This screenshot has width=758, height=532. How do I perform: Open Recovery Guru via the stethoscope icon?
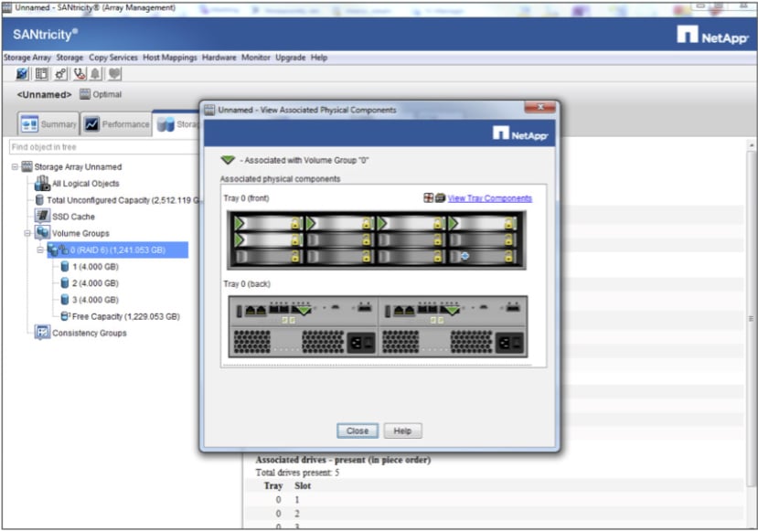[80, 74]
